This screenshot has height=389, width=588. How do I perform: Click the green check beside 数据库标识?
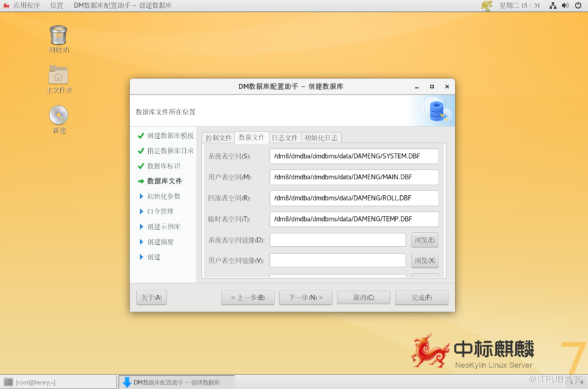click(x=141, y=166)
